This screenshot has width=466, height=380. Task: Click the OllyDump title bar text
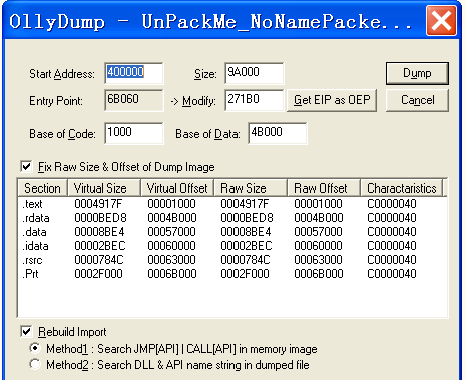(210, 21)
